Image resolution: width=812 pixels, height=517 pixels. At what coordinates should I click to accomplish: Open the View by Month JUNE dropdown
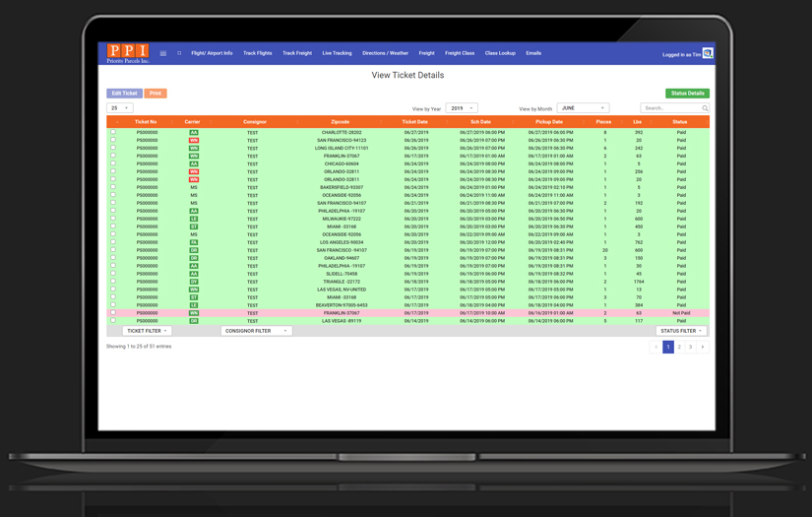(x=583, y=107)
